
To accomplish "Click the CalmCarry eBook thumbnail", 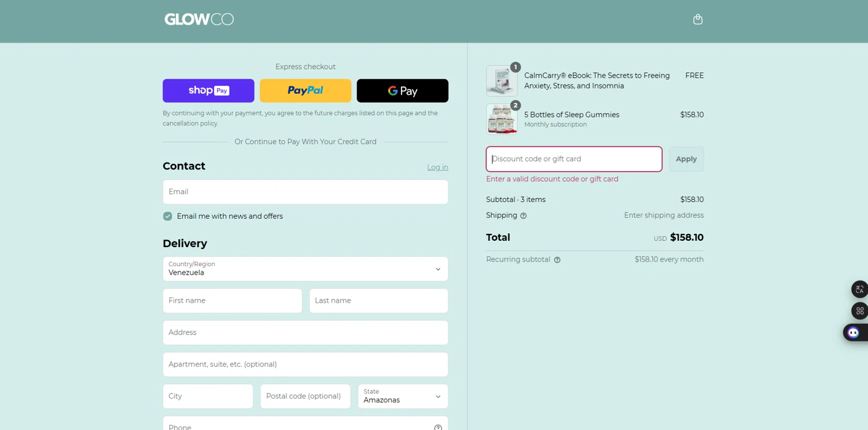I will click(x=502, y=80).
